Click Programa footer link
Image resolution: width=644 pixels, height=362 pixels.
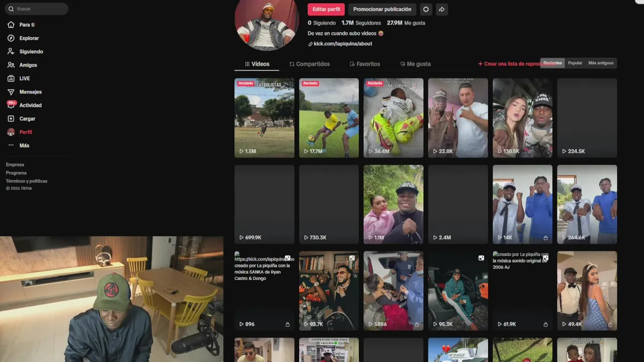(16, 173)
